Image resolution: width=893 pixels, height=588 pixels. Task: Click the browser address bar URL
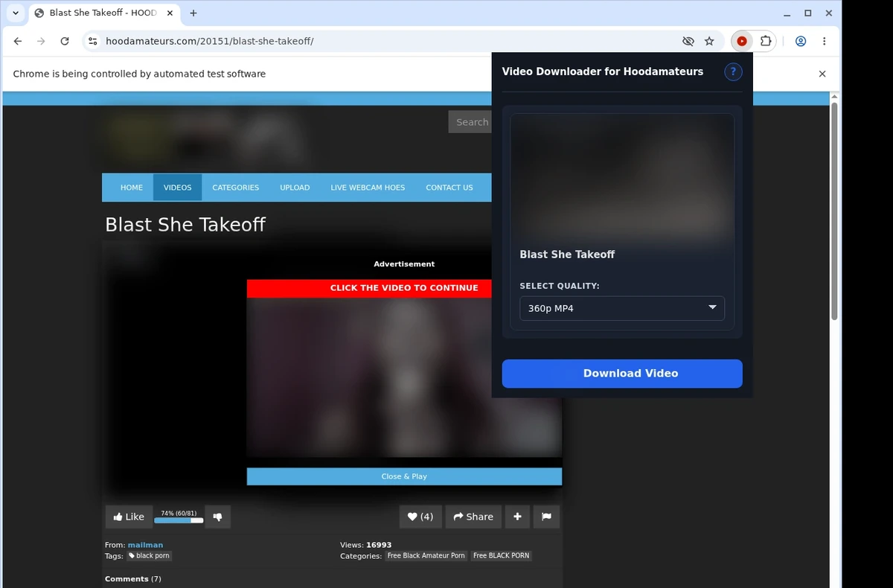point(210,41)
